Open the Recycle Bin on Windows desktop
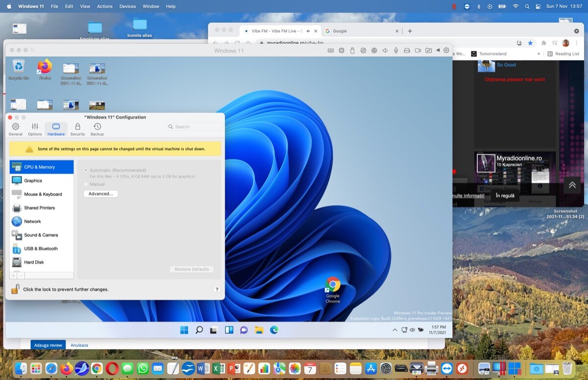 [x=18, y=69]
